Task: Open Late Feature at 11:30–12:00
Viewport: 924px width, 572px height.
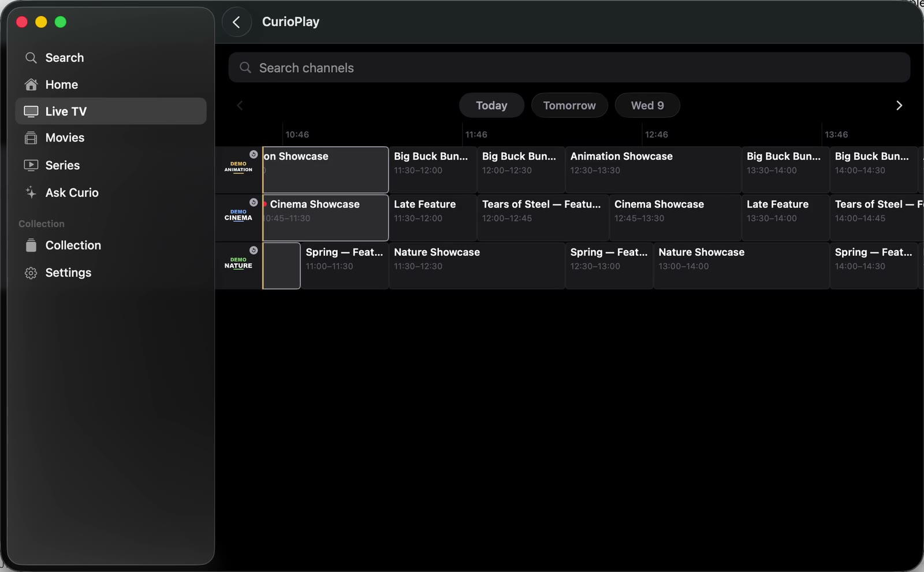Action: point(433,218)
